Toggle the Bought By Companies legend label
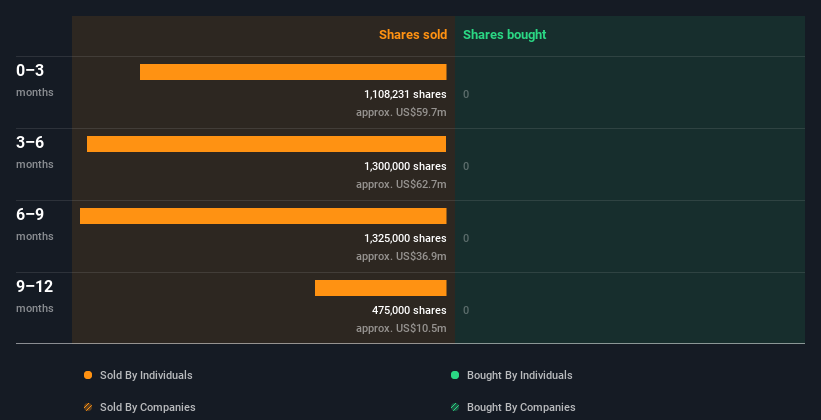This screenshot has width=821, height=420. 521,407
